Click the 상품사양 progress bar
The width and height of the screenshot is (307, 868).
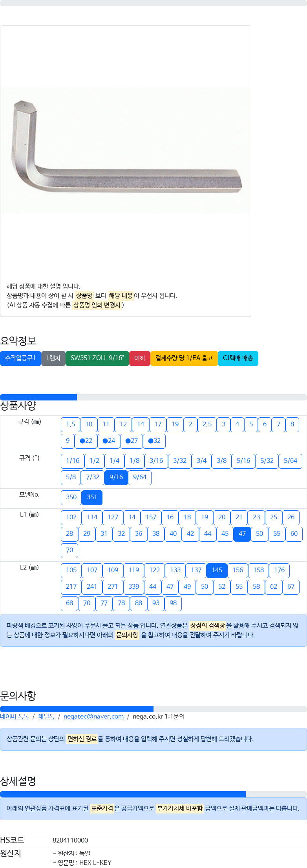(153, 397)
